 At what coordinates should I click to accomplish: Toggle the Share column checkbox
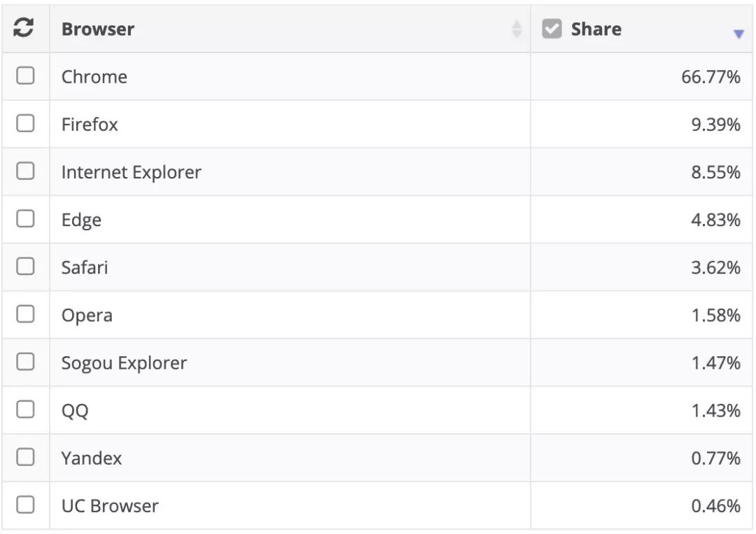[552, 29]
